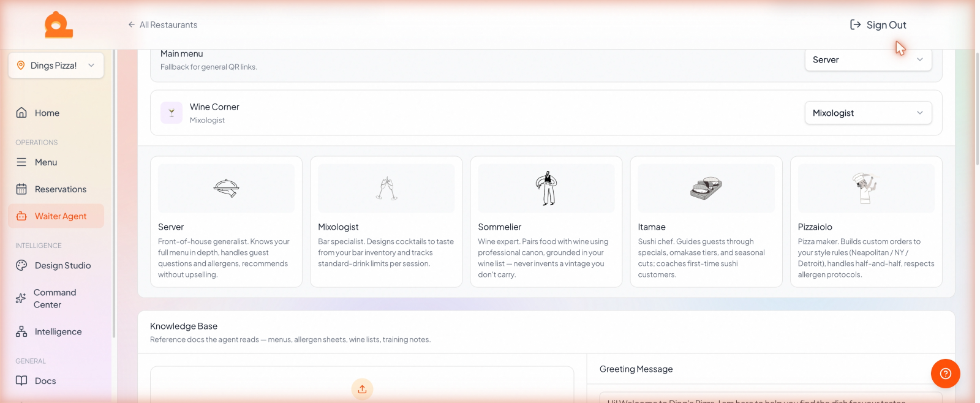Open the Home page
Viewport: 980px width, 403px height.
(x=56, y=113)
